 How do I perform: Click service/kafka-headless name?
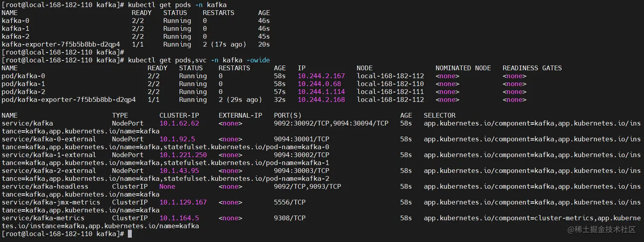(x=45, y=186)
